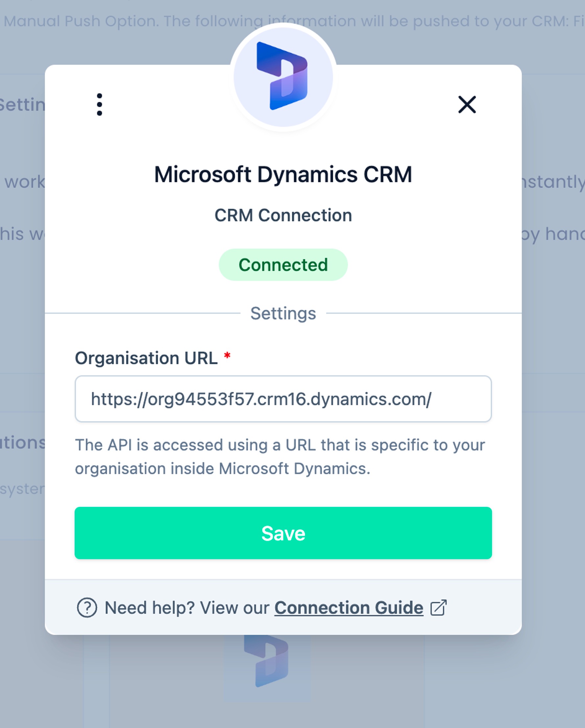Click the "Need help? View our" text
The image size is (585, 728).
coord(187,608)
